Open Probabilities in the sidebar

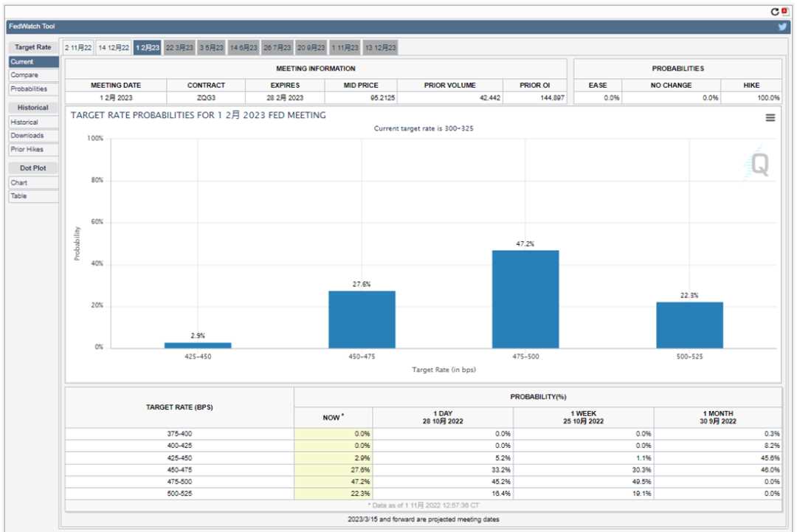tap(29, 89)
